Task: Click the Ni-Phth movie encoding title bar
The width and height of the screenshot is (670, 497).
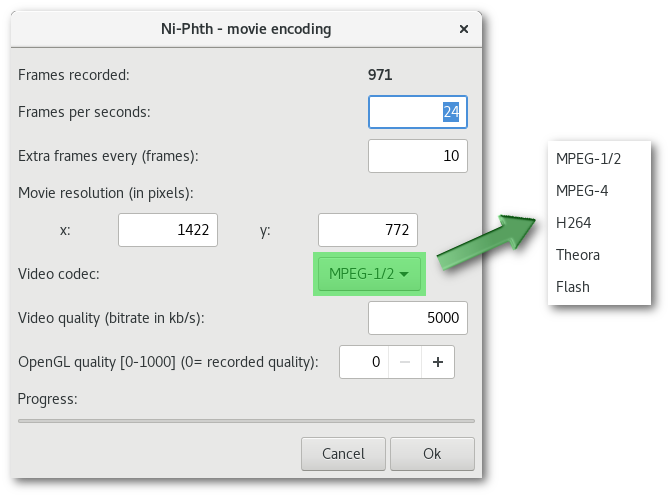Action: (246, 29)
